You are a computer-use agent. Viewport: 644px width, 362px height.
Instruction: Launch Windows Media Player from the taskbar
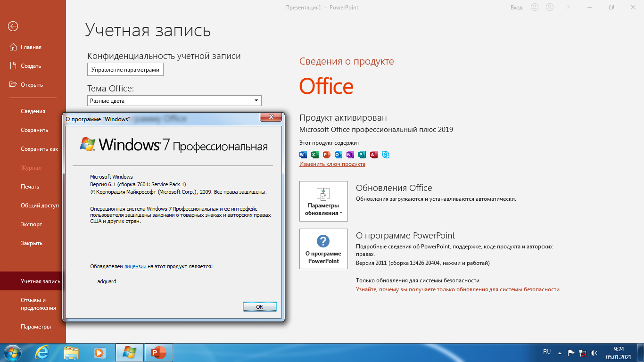100,352
